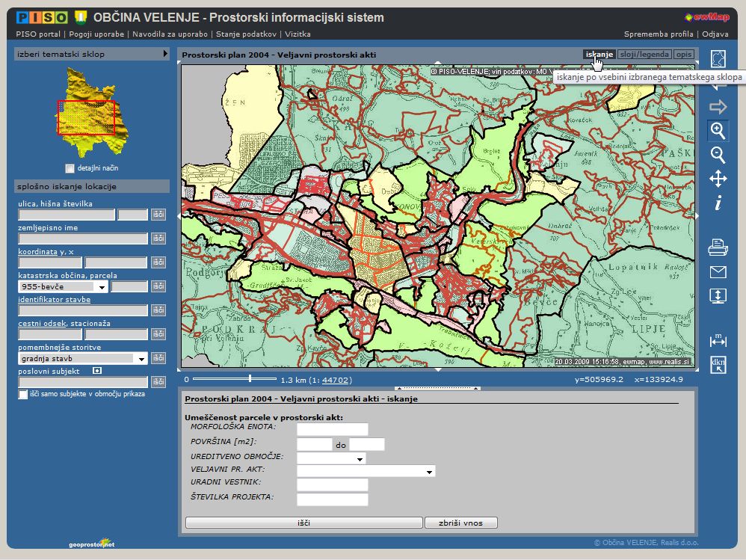Select the zoom out magnifier tool
The image size is (746, 560).
[x=718, y=155]
